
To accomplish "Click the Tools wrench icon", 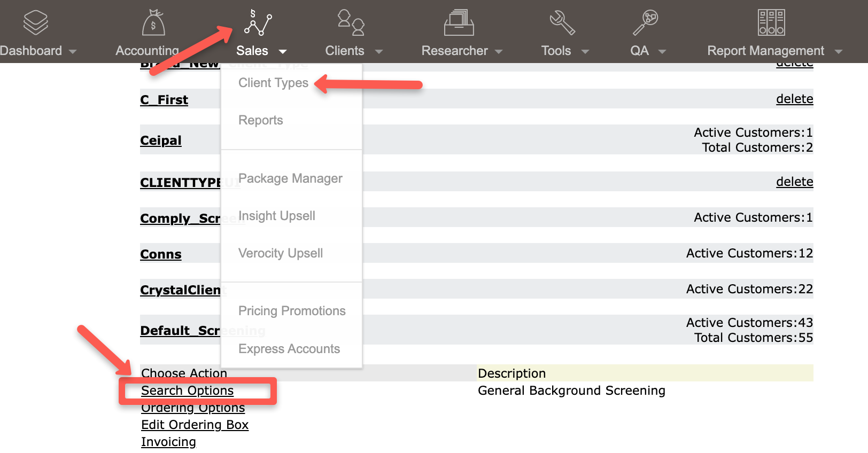I will [562, 23].
